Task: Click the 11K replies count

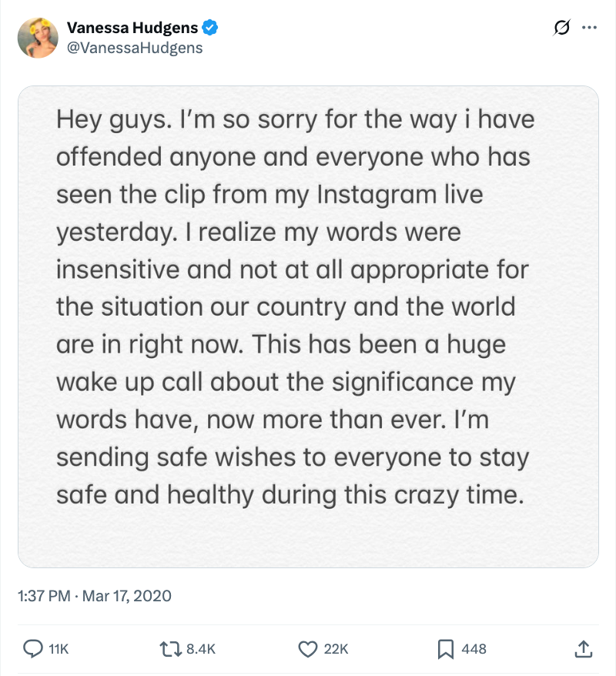Action: click(59, 649)
